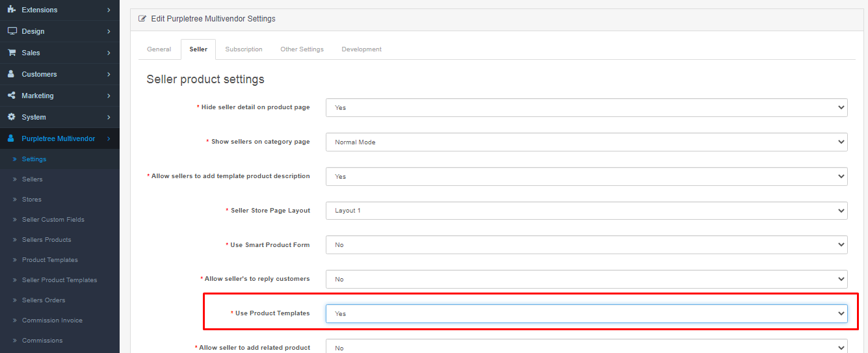Viewport: 868px width, 353px height.
Task: Click Allow sellers to add template product description label
Action: coord(231,176)
